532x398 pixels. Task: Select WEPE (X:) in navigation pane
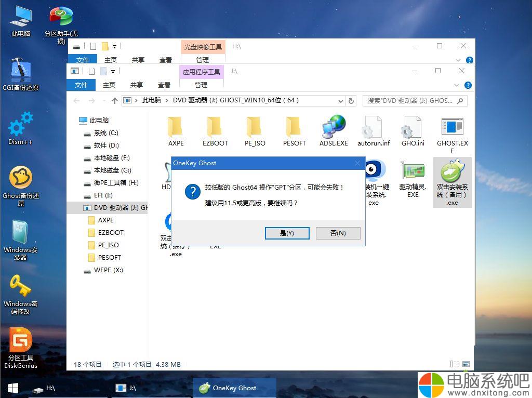click(x=104, y=270)
